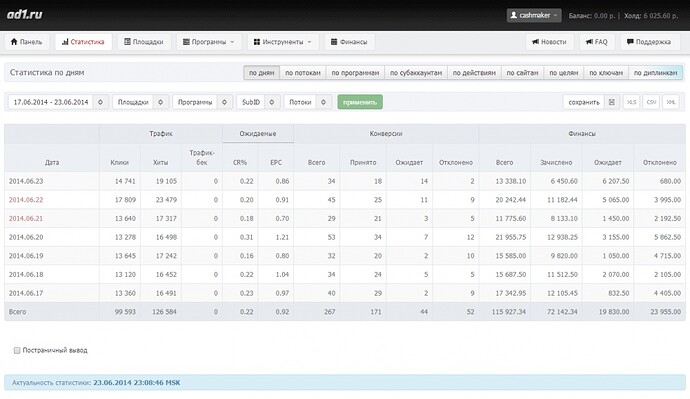The height and width of the screenshot is (399, 690).
Task: Sort by the Принято column header
Action: (363, 162)
